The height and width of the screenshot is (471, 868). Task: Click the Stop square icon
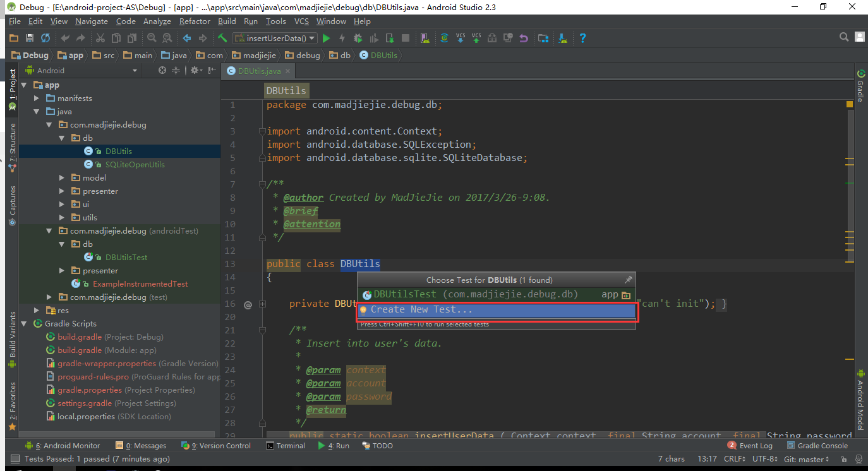tap(405, 38)
